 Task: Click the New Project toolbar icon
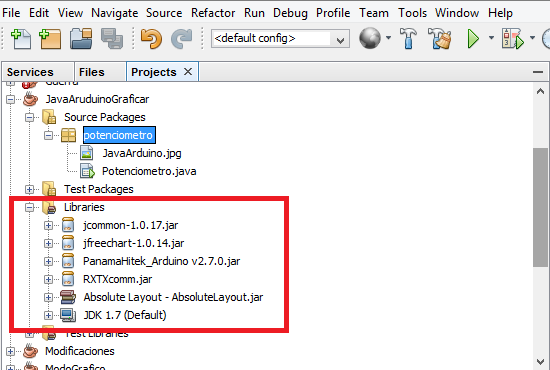click(50, 39)
